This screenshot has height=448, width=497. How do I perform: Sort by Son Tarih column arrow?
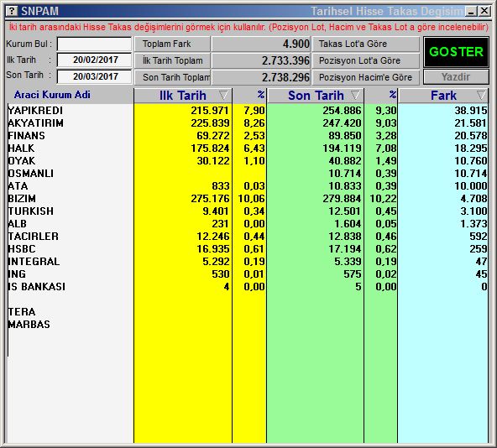tap(355, 95)
